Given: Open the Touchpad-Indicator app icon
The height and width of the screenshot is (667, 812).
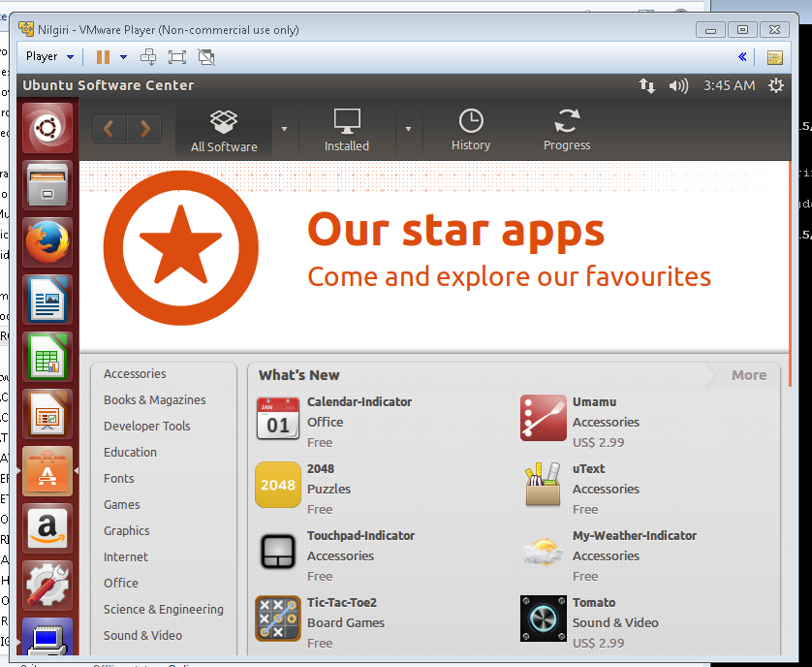Looking at the screenshot, I should pyautogui.click(x=278, y=552).
